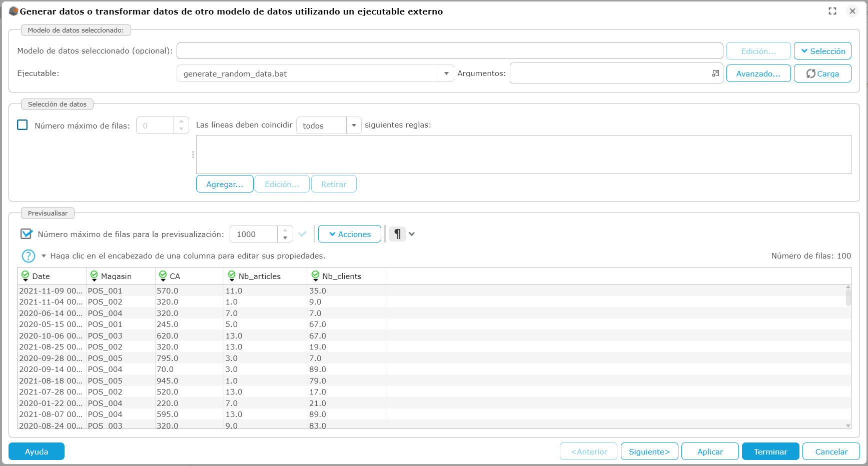Click the Cancelar button
The width and height of the screenshot is (868, 466).
pyautogui.click(x=831, y=451)
